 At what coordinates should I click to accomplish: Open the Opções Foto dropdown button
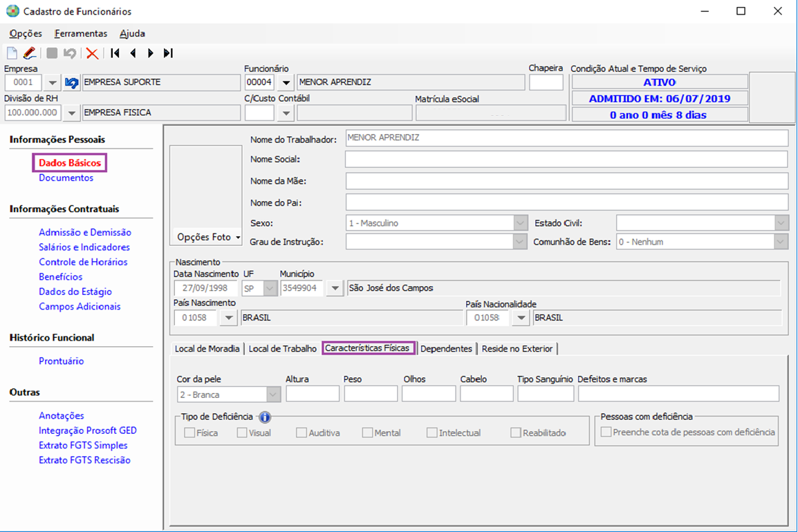tap(209, 237)
